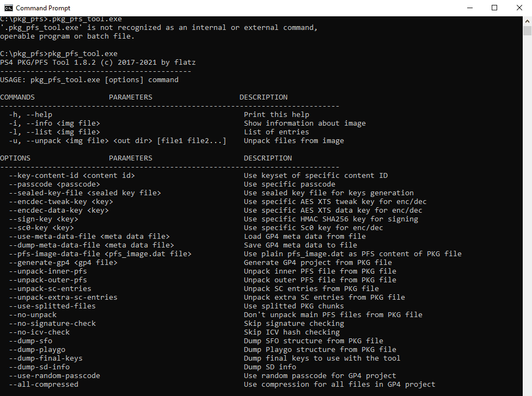Click the '--no-signature-check' option text
The image size is (532, 396).
click(x=52, y=323)
